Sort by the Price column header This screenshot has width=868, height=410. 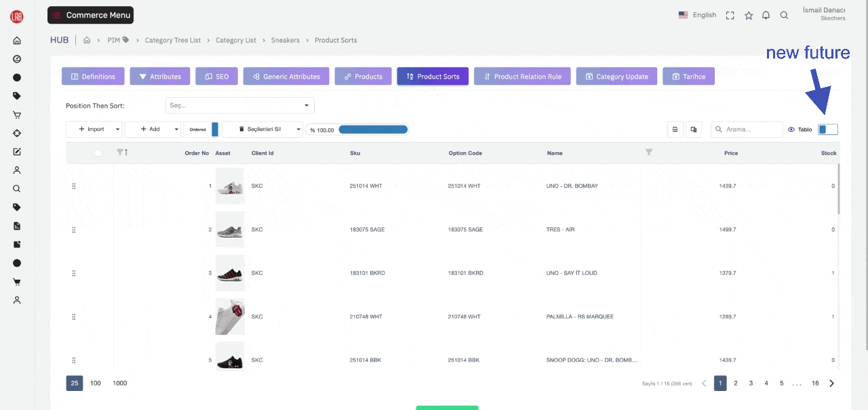730,153
